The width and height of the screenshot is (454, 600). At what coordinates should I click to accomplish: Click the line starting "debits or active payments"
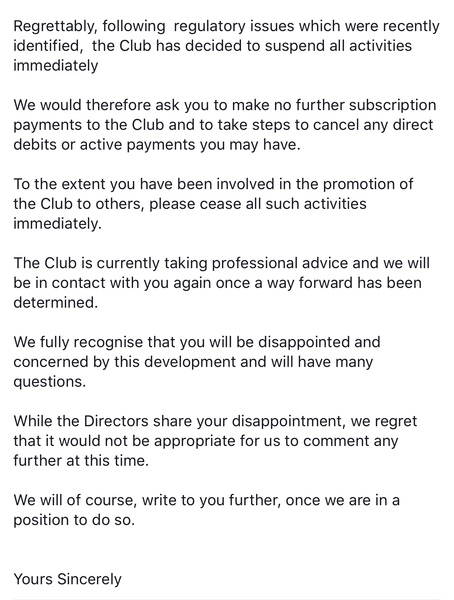point(157,145)
